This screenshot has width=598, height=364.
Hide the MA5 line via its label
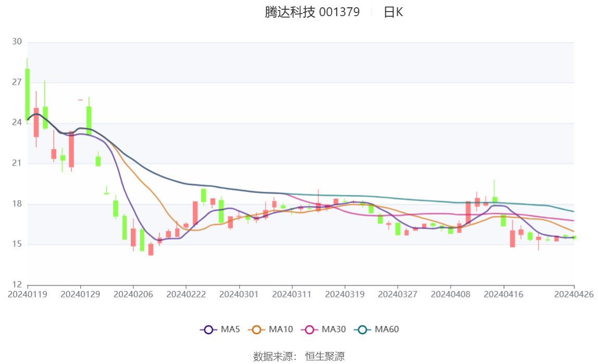(x=230, y=329)
